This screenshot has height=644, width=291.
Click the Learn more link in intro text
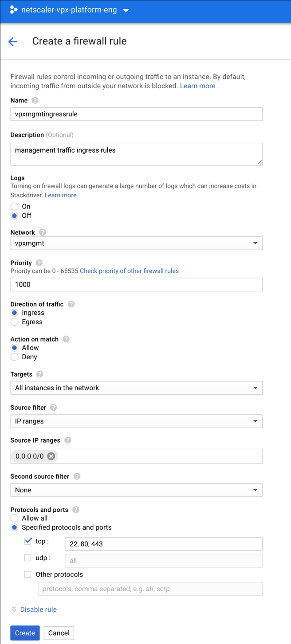coord(197,86)
